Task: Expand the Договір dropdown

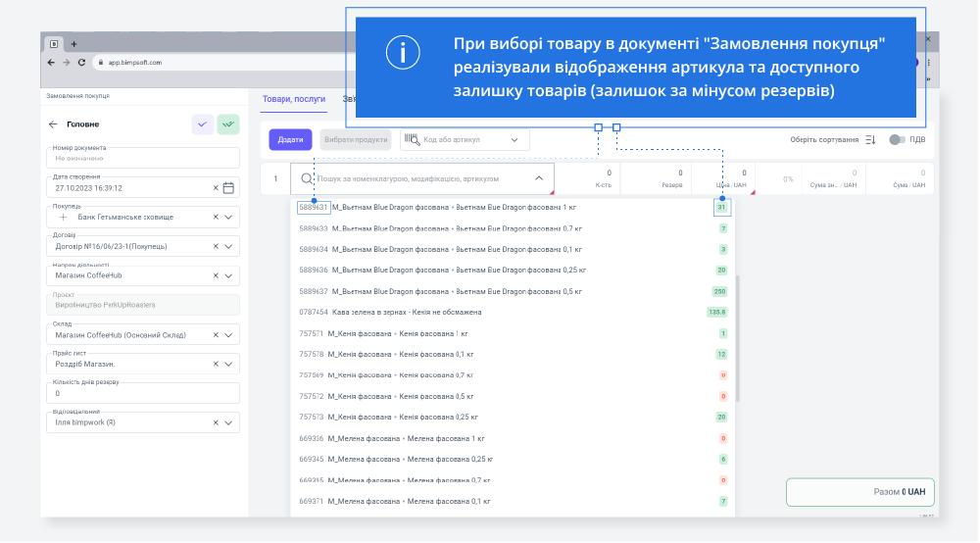Action: pos(228,246)
